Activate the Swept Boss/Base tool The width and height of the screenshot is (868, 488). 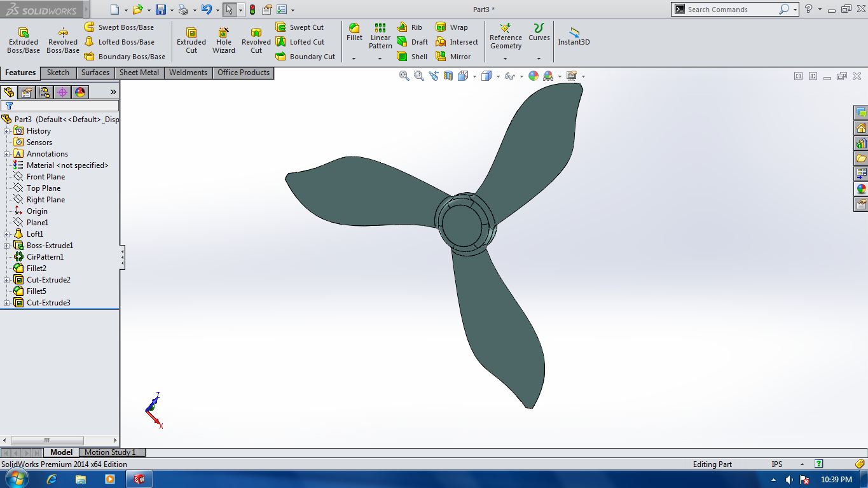coord(120,27)
